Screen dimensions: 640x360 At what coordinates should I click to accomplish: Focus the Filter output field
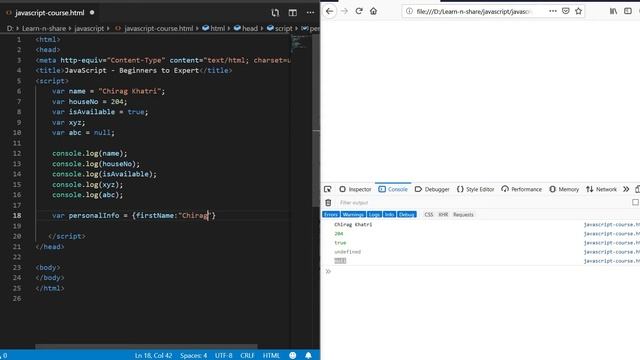(483, 202)
